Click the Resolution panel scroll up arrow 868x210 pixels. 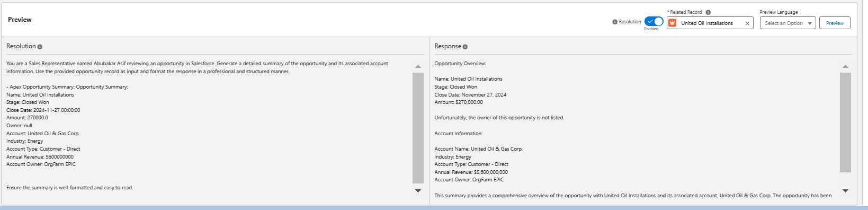[x=418, y=66]
